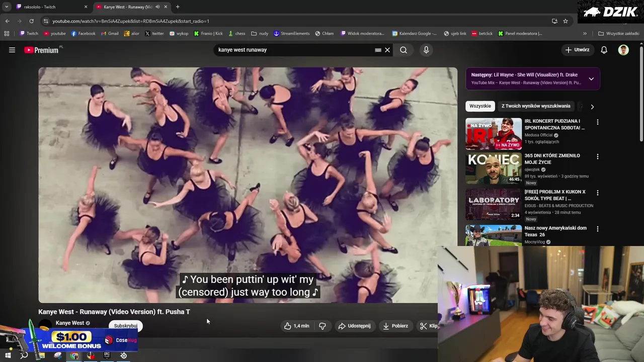
Task: Submit search with the magnifier button
Action: click(404, 50)
